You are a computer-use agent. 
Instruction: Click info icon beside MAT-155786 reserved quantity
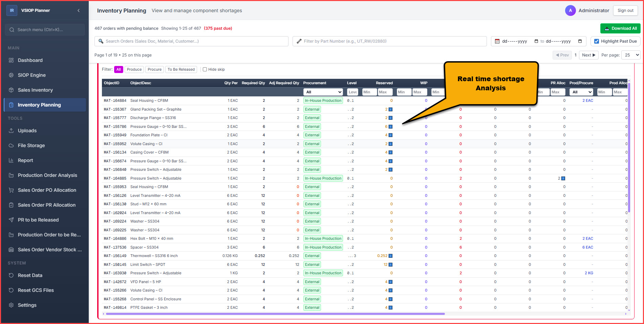pos(390,126)
